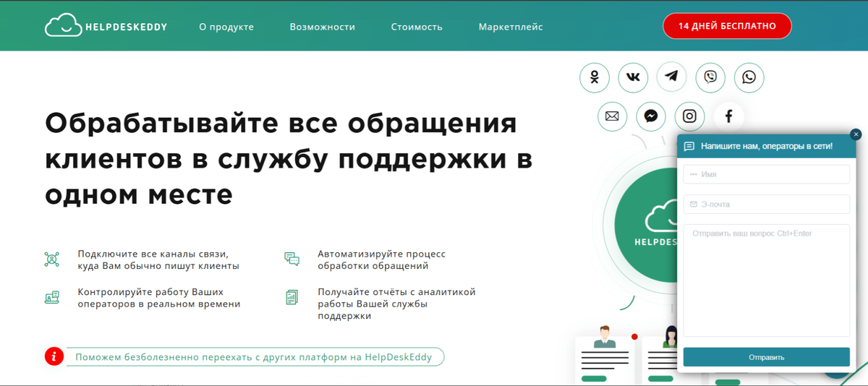Focus the 'Э-почта' input field

[767, 205]
